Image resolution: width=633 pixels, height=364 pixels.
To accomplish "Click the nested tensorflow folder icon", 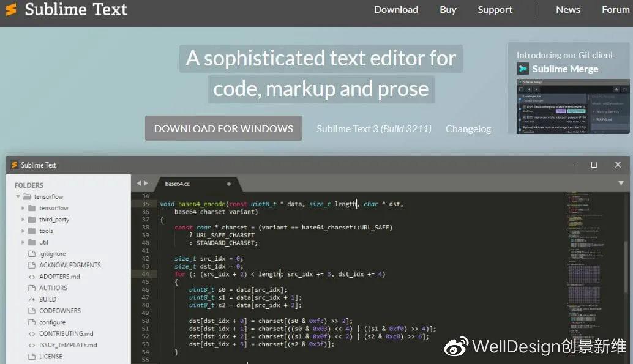I will (32, 208).
